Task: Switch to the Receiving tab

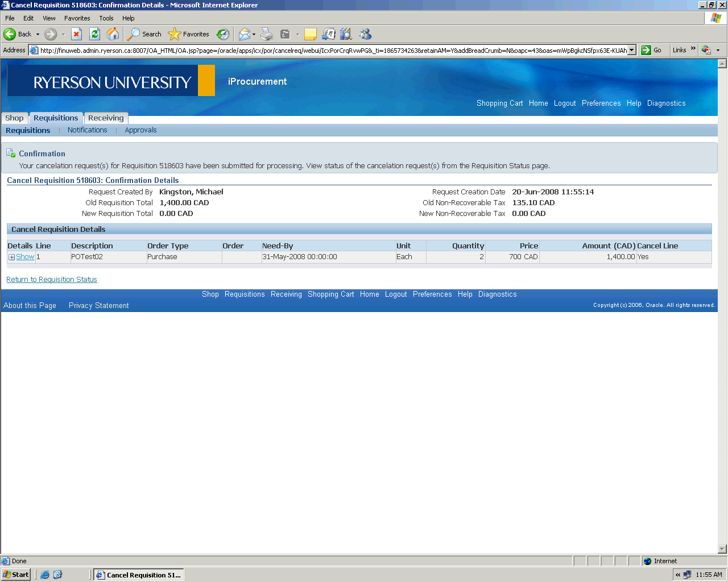Action: [x=106, y=118]
